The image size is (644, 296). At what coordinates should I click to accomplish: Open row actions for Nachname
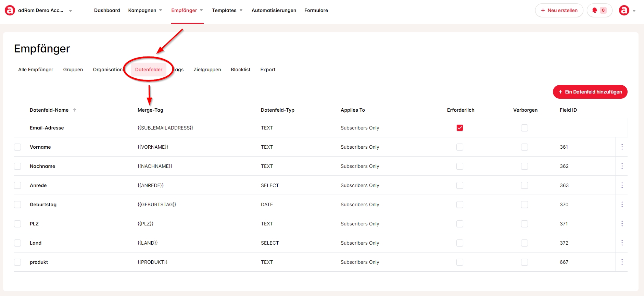tap(622, 166)
